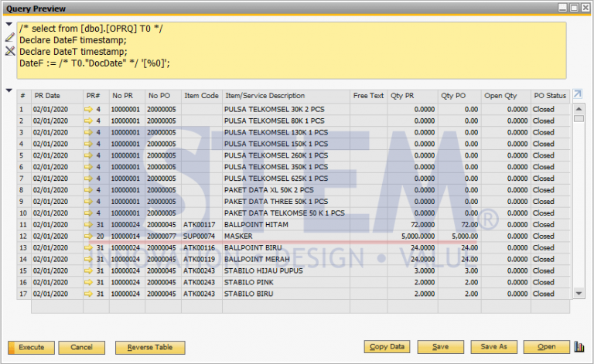Follow the PR# link arrow in row 2
Screen dimensions: 594x364
(x=89, y=121)
